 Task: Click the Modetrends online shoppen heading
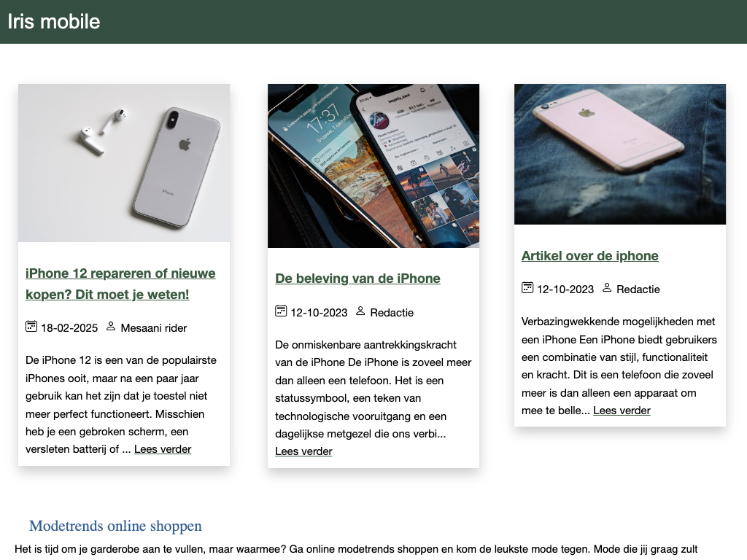[115, 526]
